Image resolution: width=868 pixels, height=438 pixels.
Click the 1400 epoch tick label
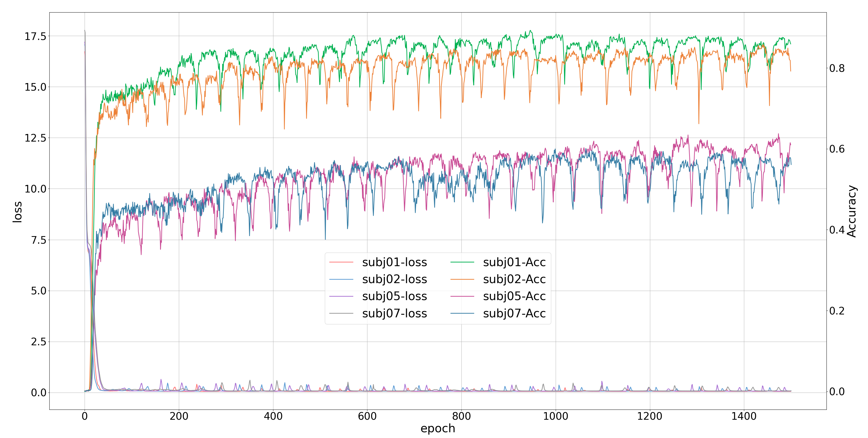click(744, 416)
